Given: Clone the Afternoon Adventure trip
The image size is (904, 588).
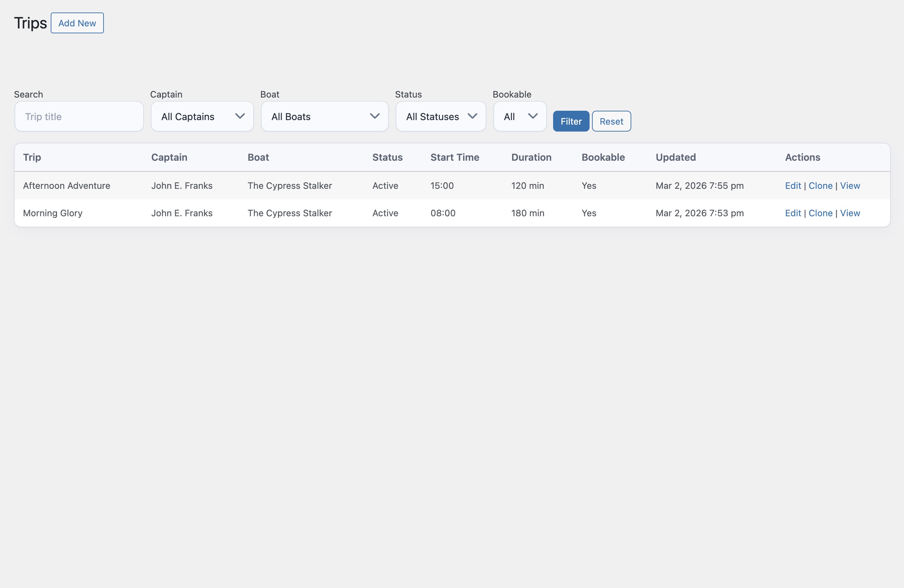Looking at the screenshot, I should click(820, 186).
